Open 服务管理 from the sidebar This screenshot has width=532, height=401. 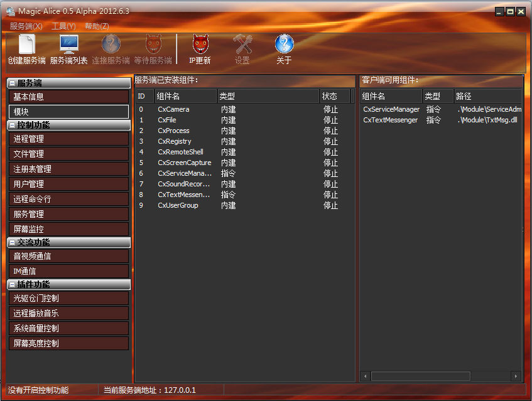point(69,214)
